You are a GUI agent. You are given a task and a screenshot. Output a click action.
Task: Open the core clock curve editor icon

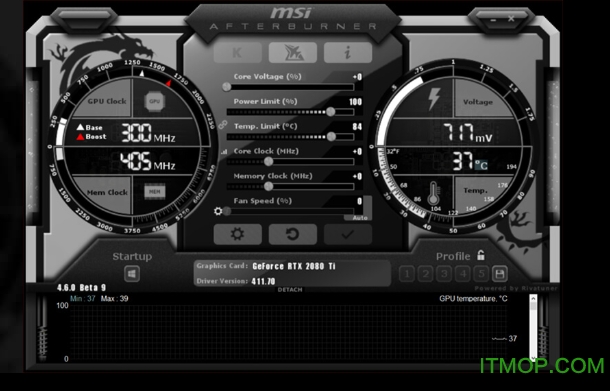pos(224,152)
